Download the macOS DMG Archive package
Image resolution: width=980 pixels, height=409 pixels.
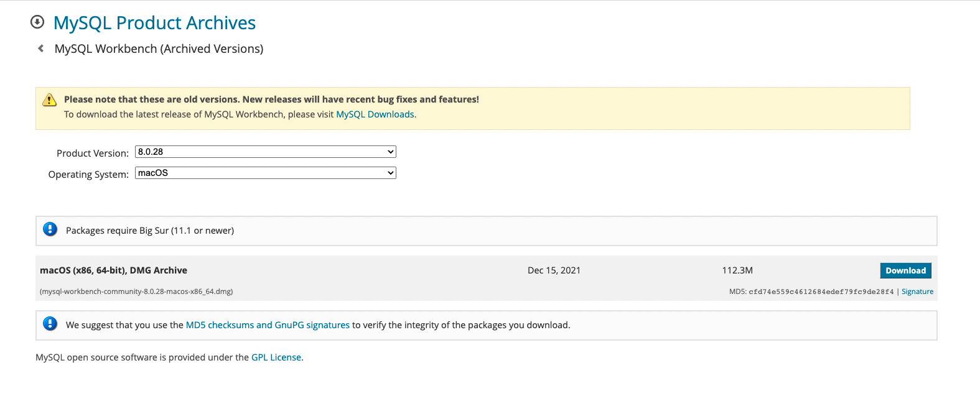click(905, 270)
